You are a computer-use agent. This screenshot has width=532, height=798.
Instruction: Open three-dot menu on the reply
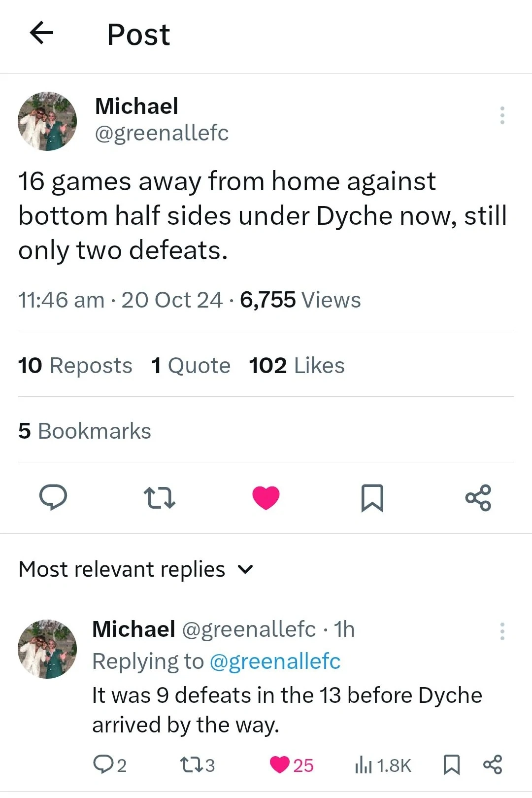click(x=502, y=631)
